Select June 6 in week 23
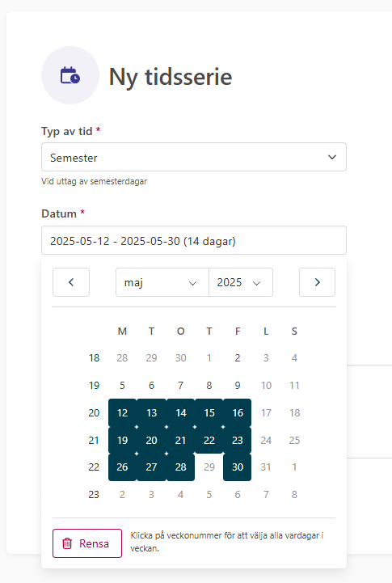Viewport: 392px width, 583px height. click(x=238, y=495)
